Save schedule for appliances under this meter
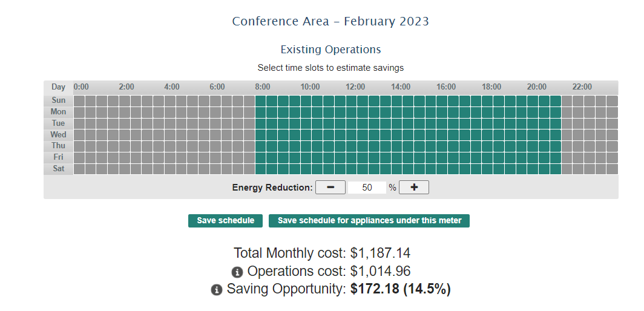The image size is (644, 311). pos(369,221)
